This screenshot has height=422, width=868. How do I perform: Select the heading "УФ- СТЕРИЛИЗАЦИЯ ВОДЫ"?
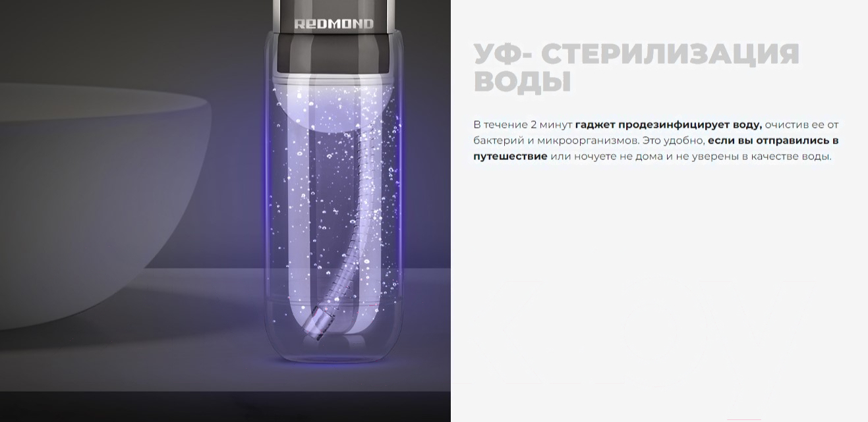[637, 68]
